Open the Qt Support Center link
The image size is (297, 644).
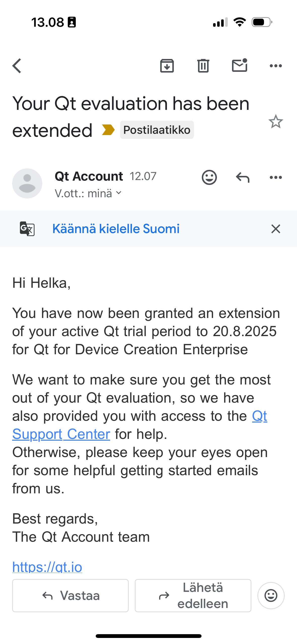point(140,425)
